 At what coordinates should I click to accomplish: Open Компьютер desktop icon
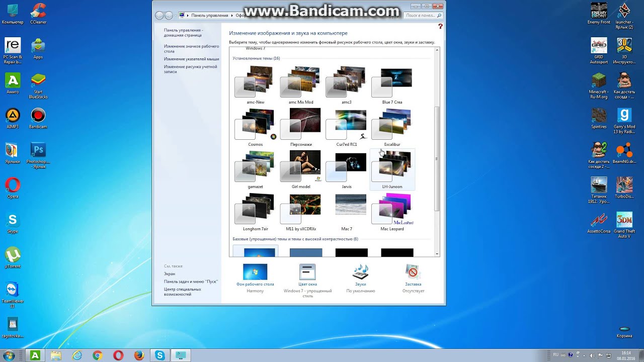pyautogui.click(x=13, y=14)
